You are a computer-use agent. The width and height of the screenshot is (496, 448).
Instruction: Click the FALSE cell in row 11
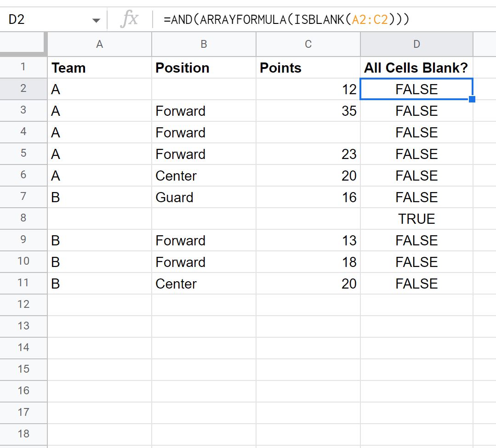point(416,284)
